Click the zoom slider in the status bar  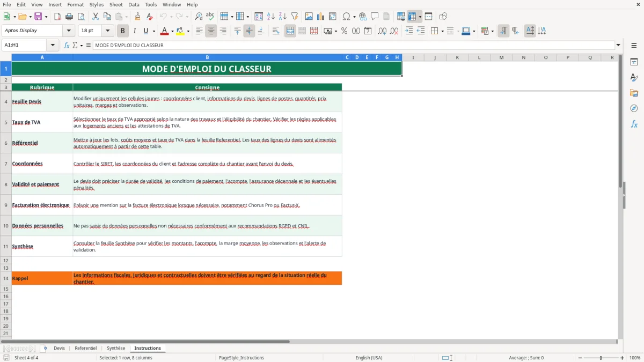click(x=601, y=358)
